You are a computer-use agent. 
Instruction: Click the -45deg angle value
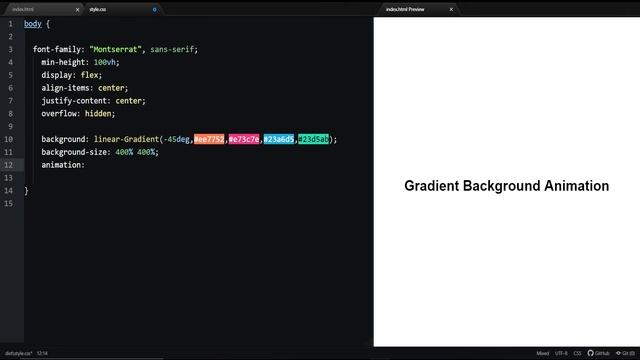tap(176, 139)
